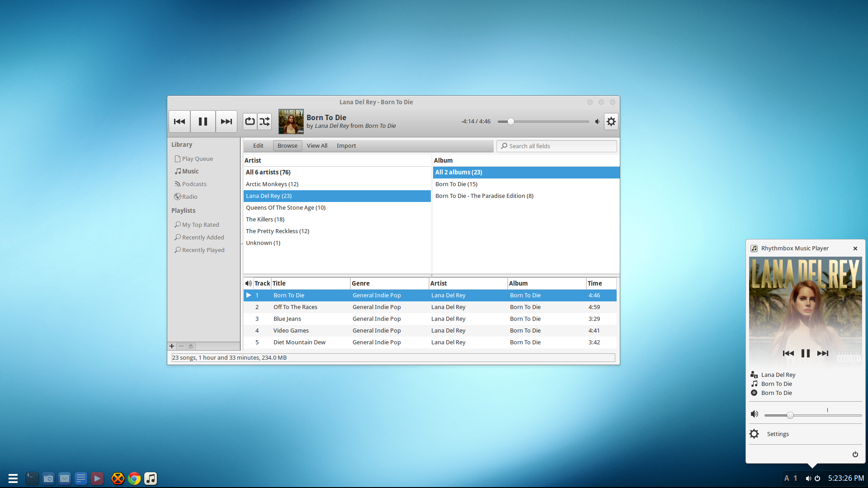The image size is (868, 488).
Task: Select All 6 artists (76)
Action: click(x=337, y=172)
